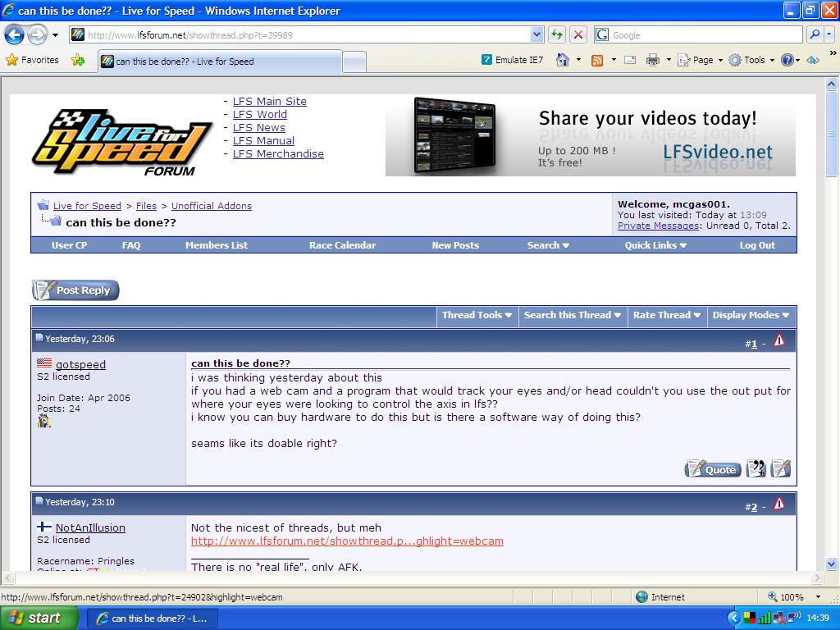Open the recent pages dropdown arrow

coord(55,36)
